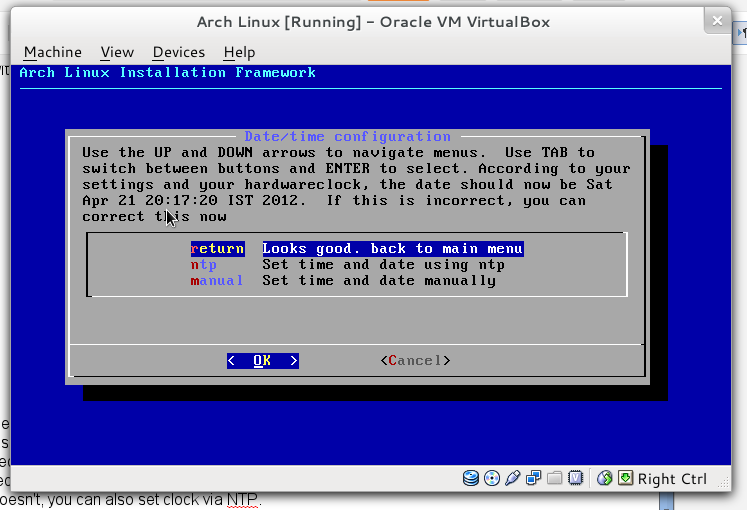The width and height of the screenshot is (747, 510).
Task: Click 'Set time and date manually' description
Action: tap(379, 280)
